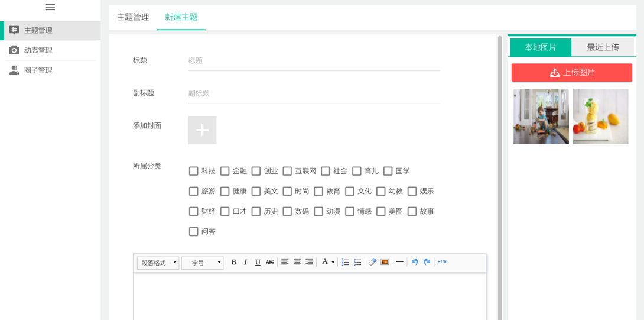Select the yellow dessert thumbnail image
Screen dimensions: 644x320
[x=600, y=117]
